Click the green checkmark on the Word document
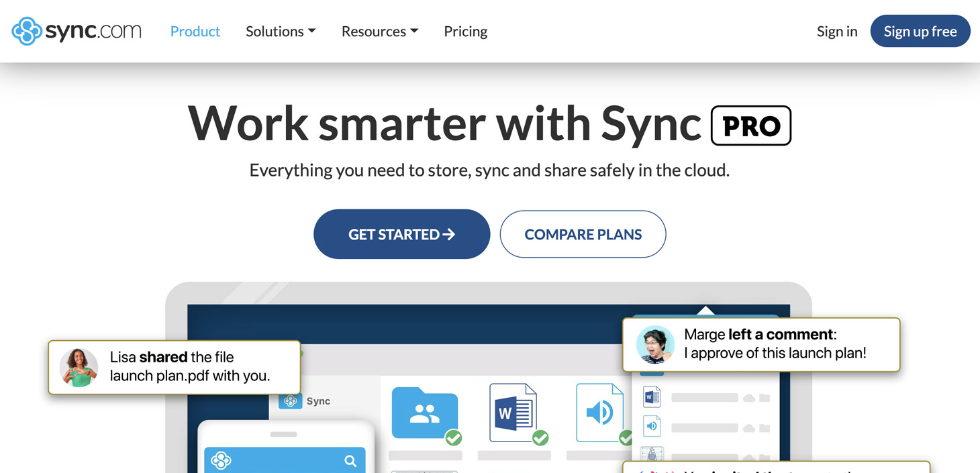This screenshot has height=473, width=980. click(x=541, y=438)
